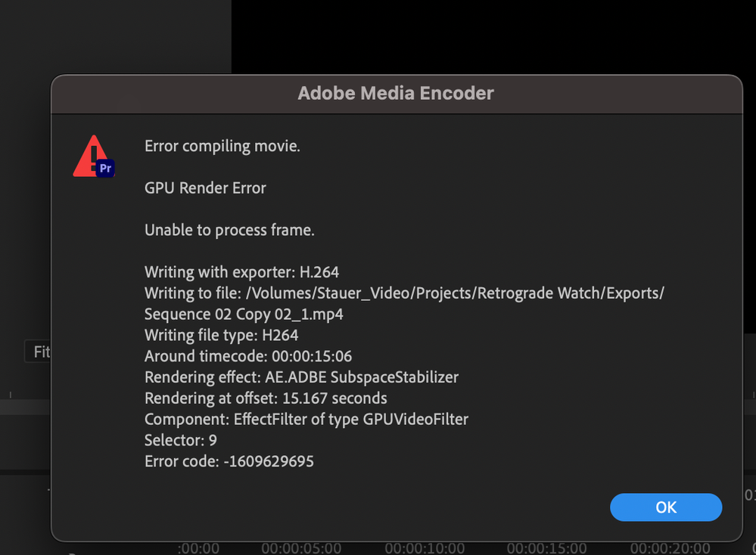The image size is (756, 555).
Task: Click the 'Around timecode: 00:00:15:06' line
Action: coord(248,355)
